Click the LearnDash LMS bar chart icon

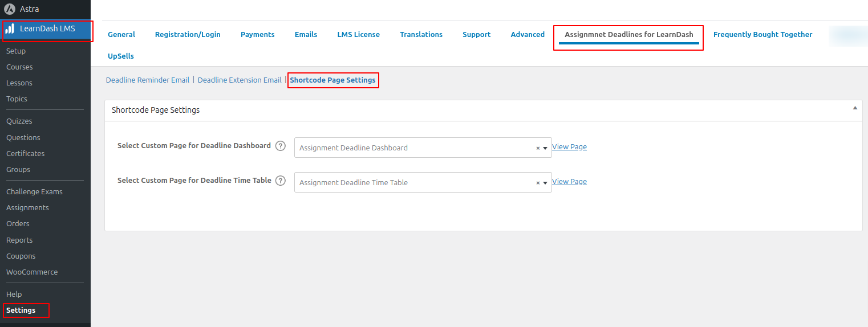pyautogui.click(x=10, y=29)
